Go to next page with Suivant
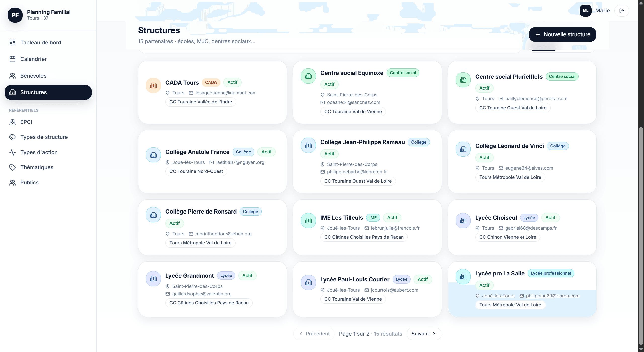Viewport: 644px width, 352px height. (x=424, y=334)
